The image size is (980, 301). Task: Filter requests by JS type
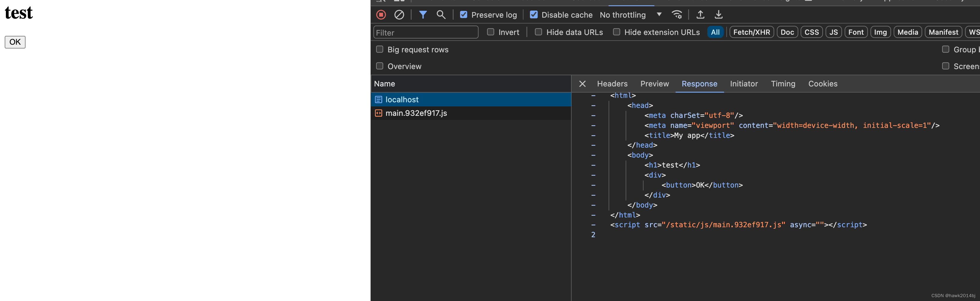(833, 32)
